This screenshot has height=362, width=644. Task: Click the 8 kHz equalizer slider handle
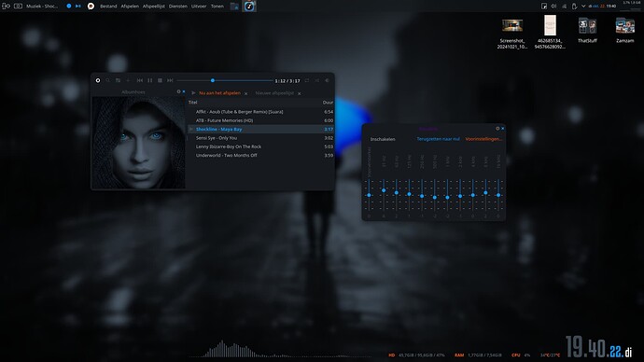tap(485, 192)
